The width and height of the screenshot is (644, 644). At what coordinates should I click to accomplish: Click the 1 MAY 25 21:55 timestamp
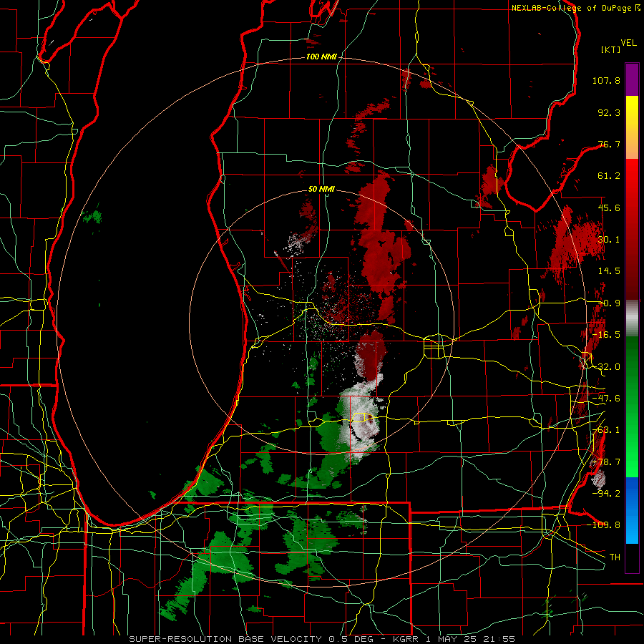coord(470,639)
